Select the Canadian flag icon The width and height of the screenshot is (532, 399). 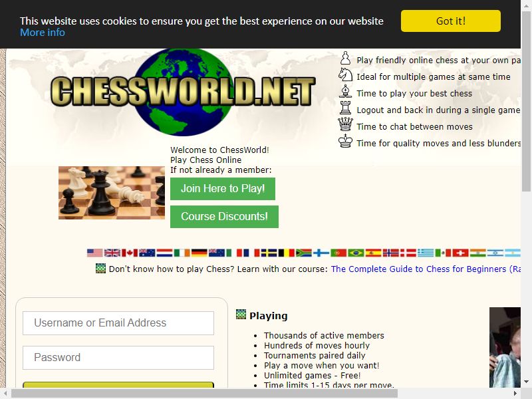point(130,253)
